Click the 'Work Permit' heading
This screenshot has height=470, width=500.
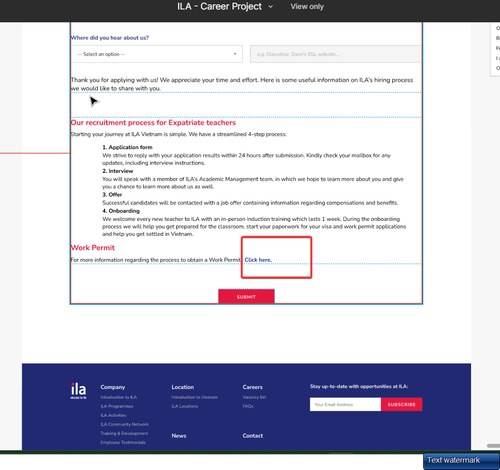tap(93, 248)
